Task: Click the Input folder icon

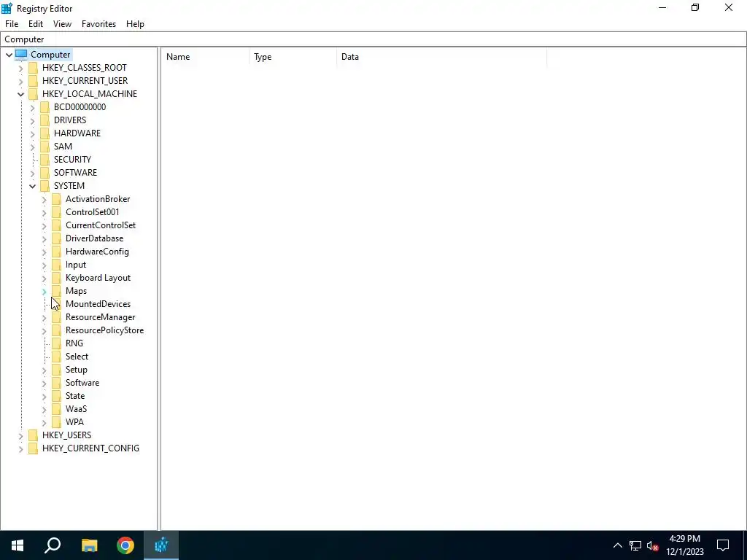Action: [56, 265]
